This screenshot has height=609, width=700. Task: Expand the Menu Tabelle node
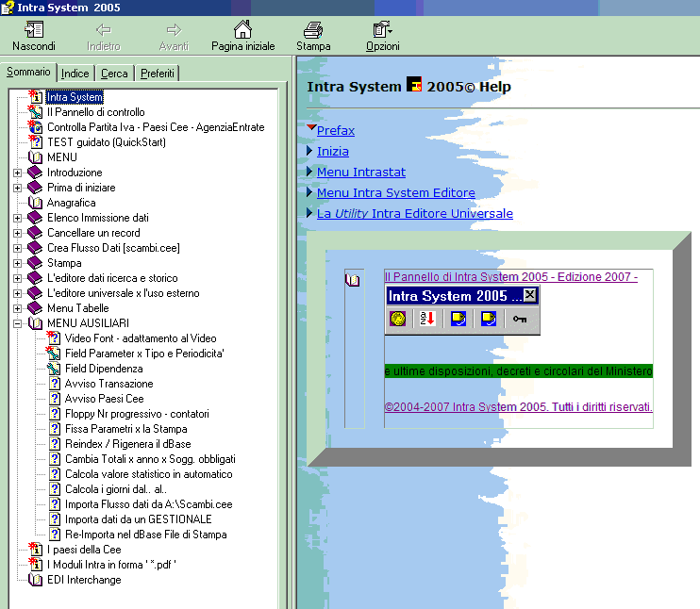click(17, 308)
